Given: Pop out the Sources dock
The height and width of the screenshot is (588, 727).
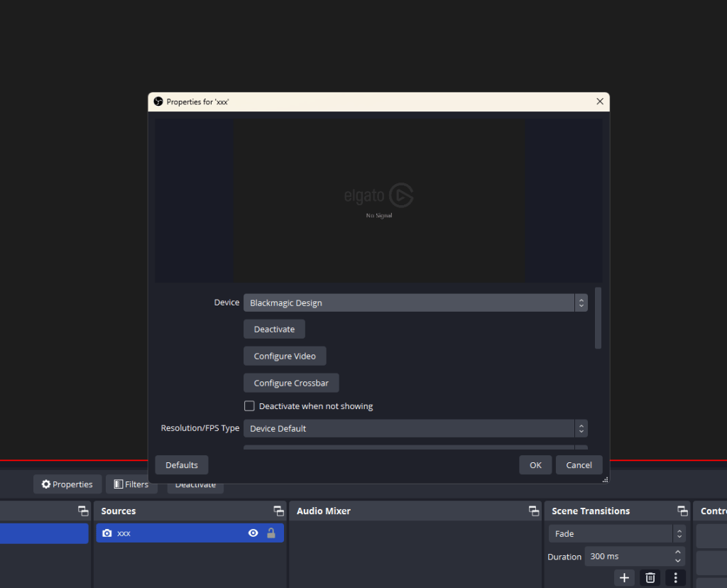Looking at the screenshot, I should 278,511.
